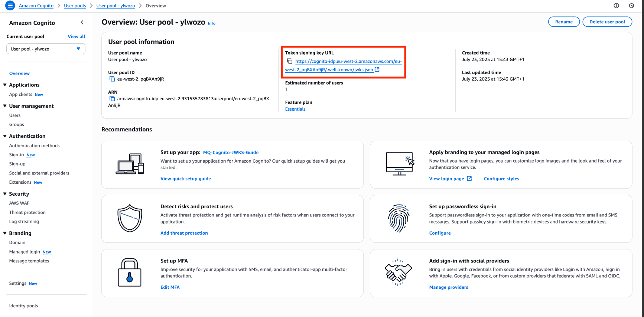This screenshot has width=644, height=317.
Task: Open the JWKS URL external link icon
Action: pos(377,69)
